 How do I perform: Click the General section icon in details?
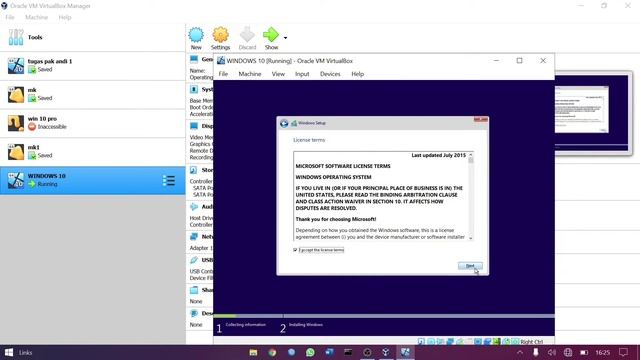point(194,60)
